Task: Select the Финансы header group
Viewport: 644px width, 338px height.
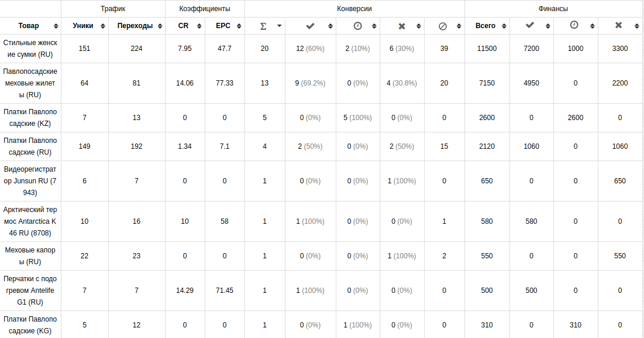Action: point(553,9)
